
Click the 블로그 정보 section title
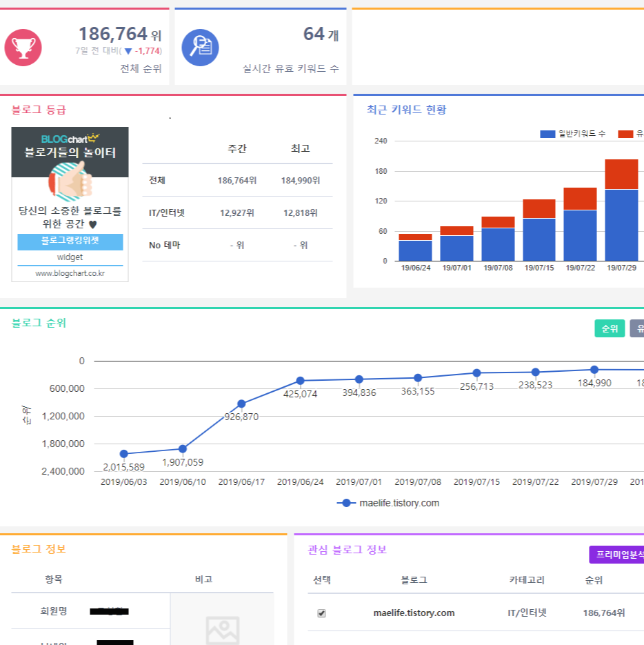tap(39, 549)
